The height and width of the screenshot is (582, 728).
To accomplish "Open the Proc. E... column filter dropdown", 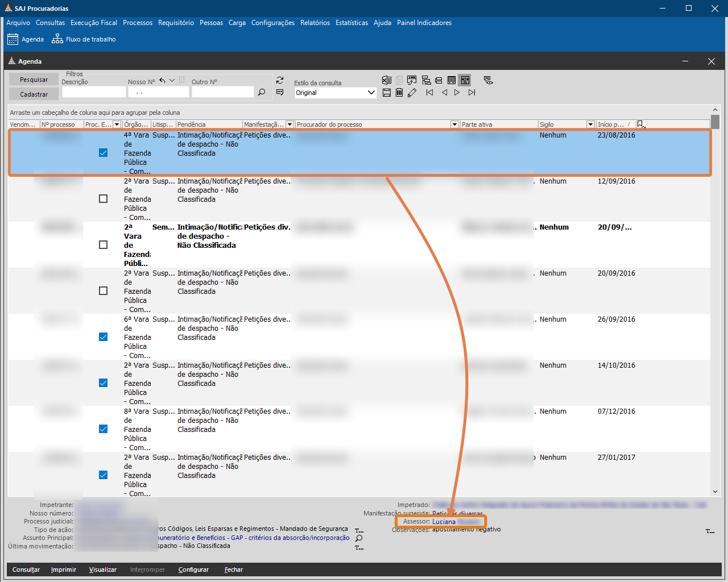I will [117, 124].
